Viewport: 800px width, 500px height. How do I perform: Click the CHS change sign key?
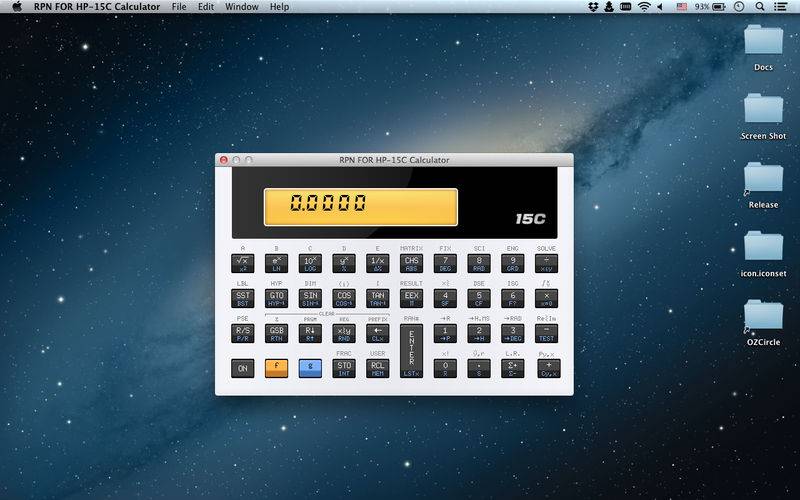pos(411,264)
